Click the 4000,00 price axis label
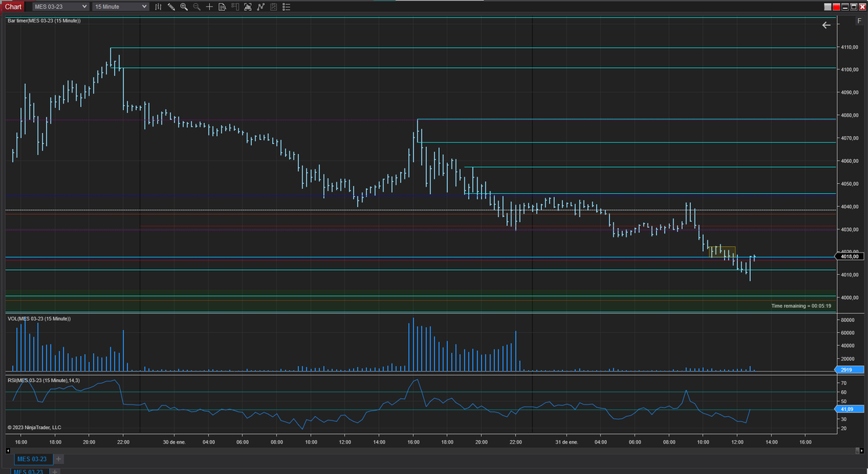The width and height of the screenshot is (868, 474). coord(849,297)
